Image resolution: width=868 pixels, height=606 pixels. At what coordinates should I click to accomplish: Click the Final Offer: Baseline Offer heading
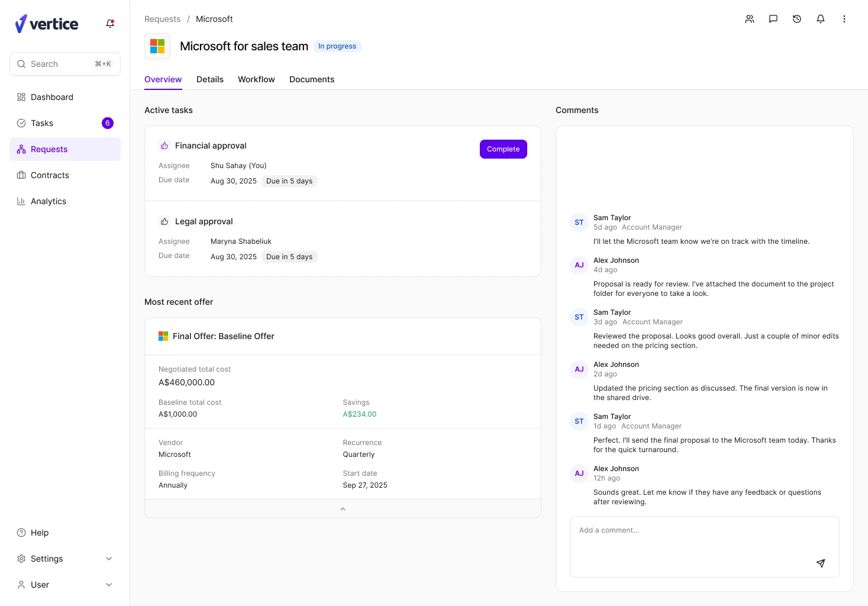[x=224, y=336]
